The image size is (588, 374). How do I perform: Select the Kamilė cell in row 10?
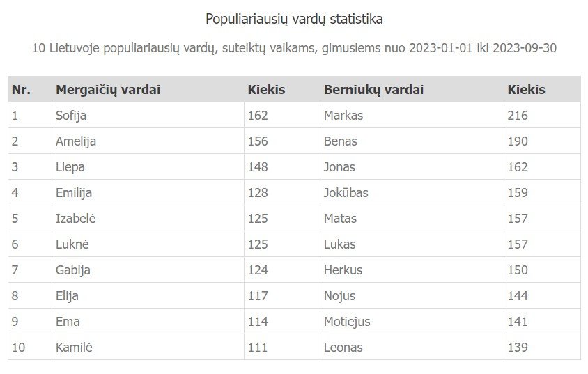tap(148, 348)
